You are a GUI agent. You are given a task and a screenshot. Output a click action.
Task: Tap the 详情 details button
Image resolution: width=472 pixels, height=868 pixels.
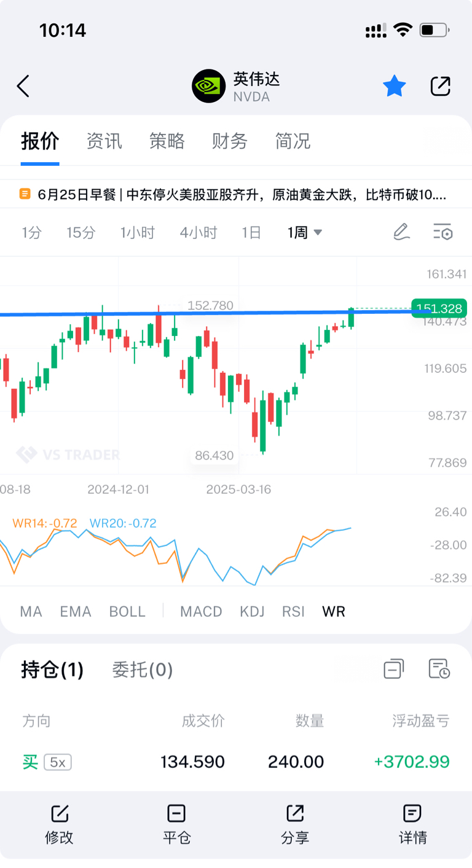[x=412, y=824]
